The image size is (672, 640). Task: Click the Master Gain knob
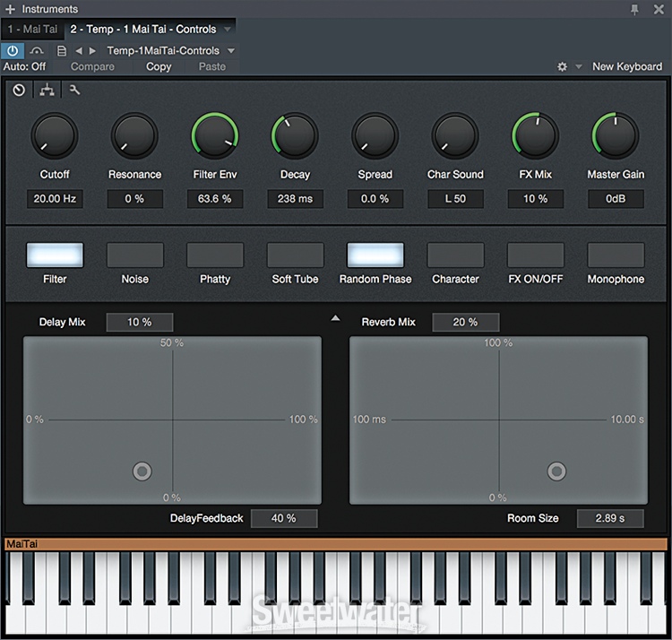coord(616,136)
